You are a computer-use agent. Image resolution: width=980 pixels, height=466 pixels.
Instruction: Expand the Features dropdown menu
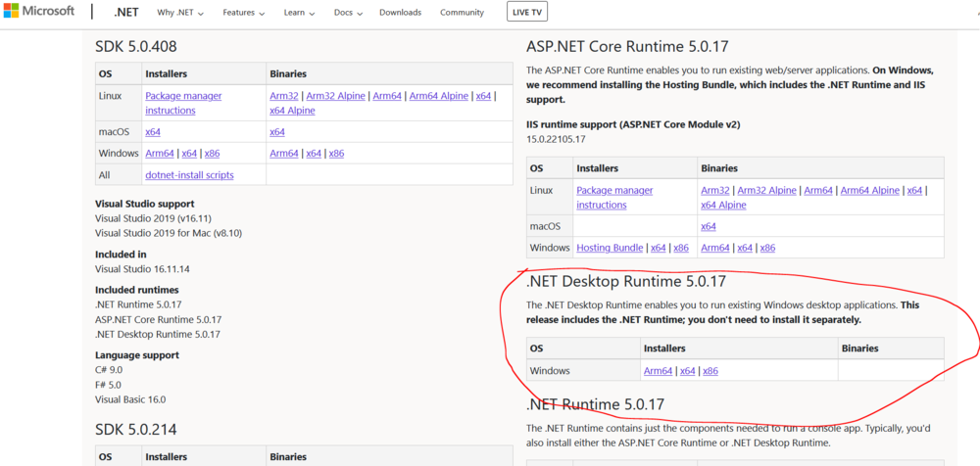(x=243, y=13)
